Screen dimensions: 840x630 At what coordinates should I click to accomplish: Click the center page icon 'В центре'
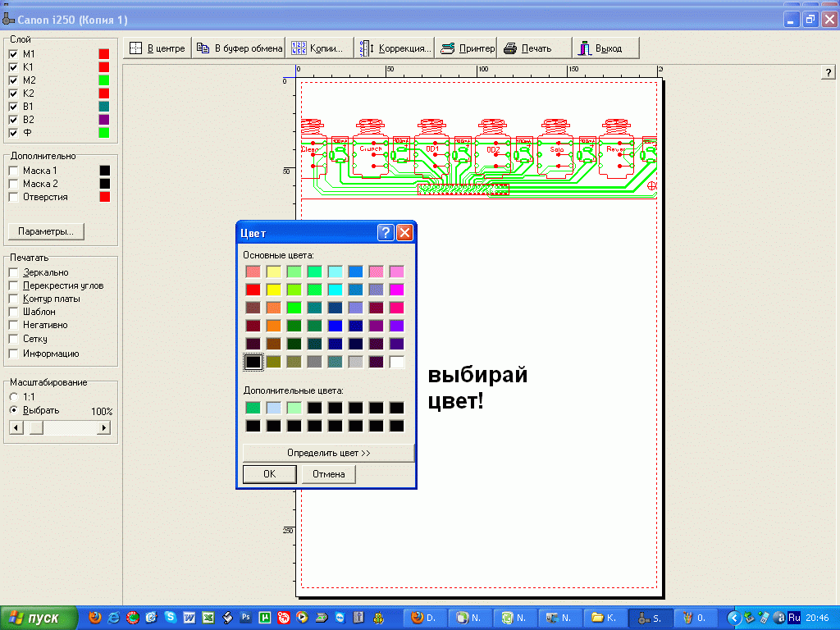[x=157, y=48]
